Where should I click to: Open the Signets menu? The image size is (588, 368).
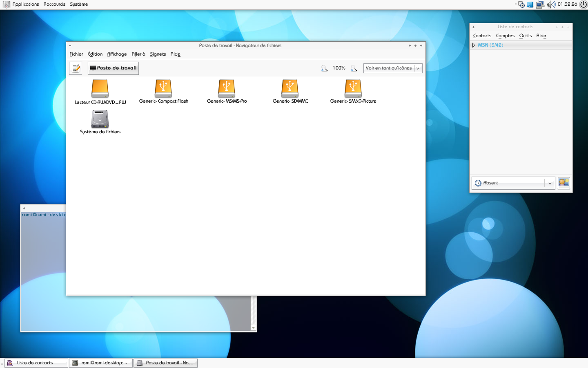pyautogui.click(x=158, y=54)
